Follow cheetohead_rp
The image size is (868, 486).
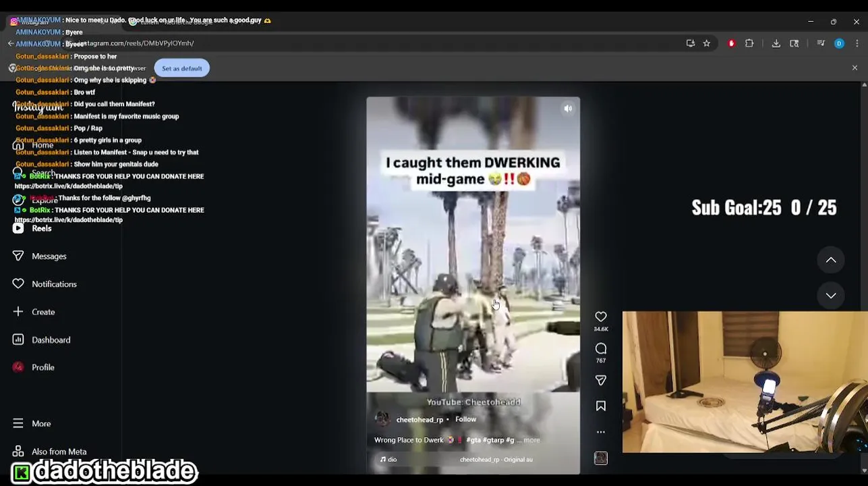point(465,419)
